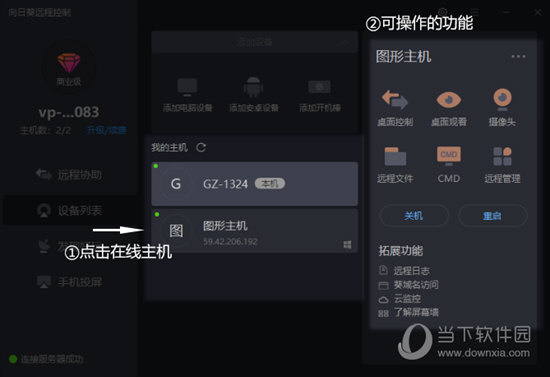Click the 图 avatar of 图形主机 host

[x=176, y=231]
